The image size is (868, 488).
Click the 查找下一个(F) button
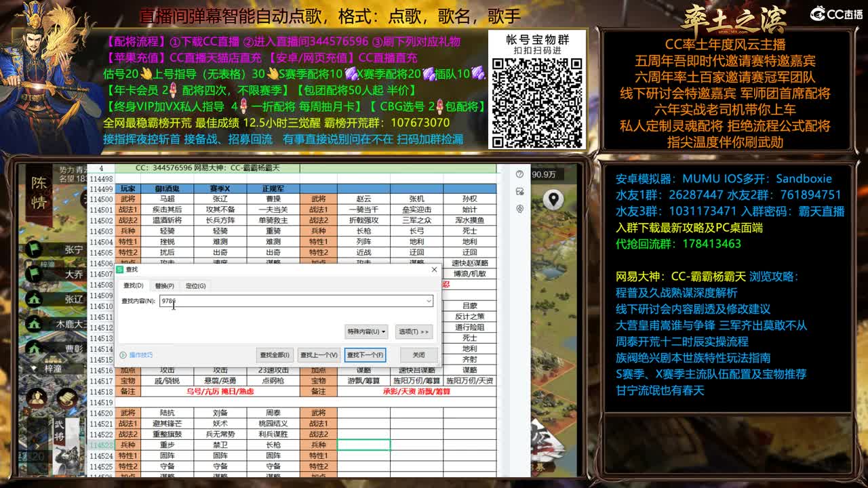[x=366, y=354]
